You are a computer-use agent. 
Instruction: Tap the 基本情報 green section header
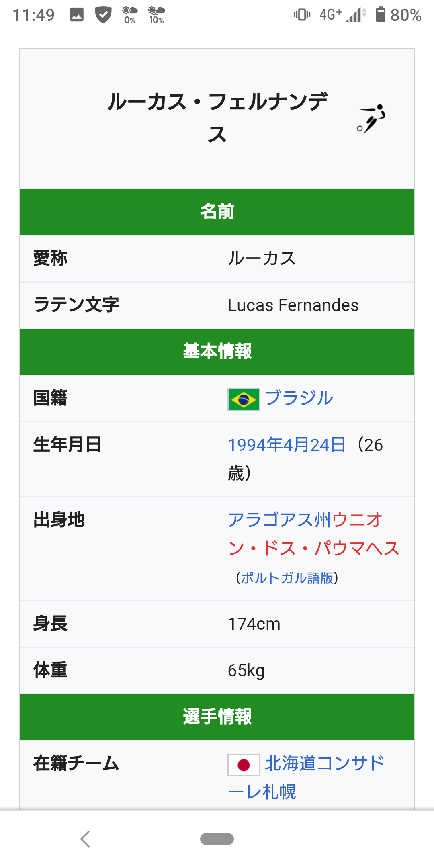tap(217, 352)
